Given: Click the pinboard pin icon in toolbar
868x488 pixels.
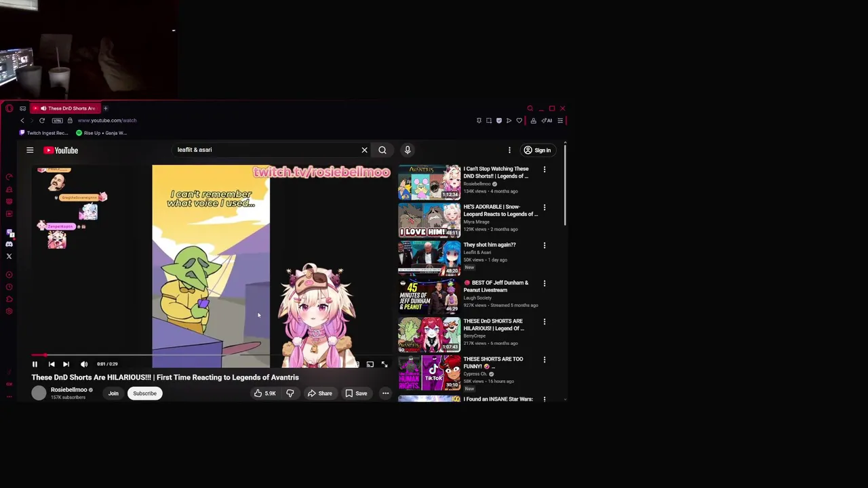Looking at the screenshot, I should [x=479, y=121].
